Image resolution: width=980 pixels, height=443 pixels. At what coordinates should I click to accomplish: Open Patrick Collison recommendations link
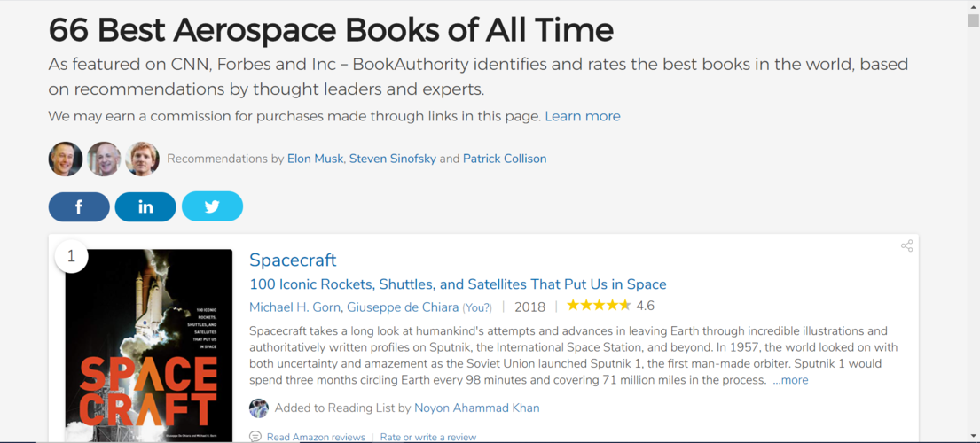505,159
